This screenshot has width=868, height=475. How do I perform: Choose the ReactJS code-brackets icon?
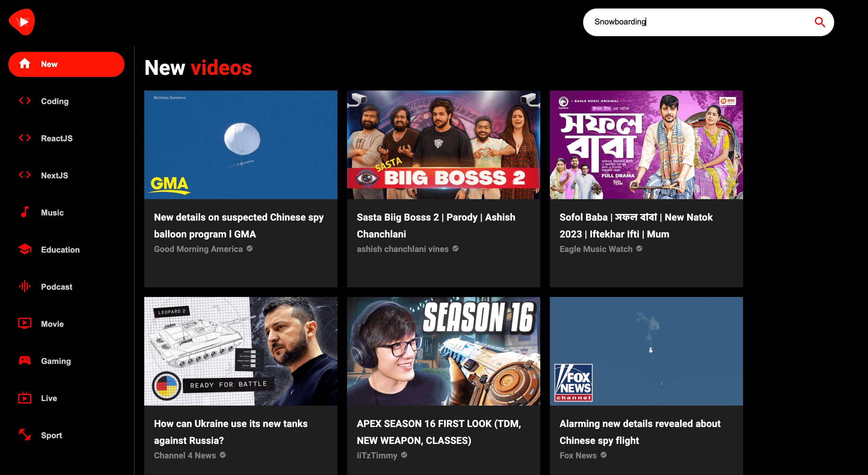(25, 138)
